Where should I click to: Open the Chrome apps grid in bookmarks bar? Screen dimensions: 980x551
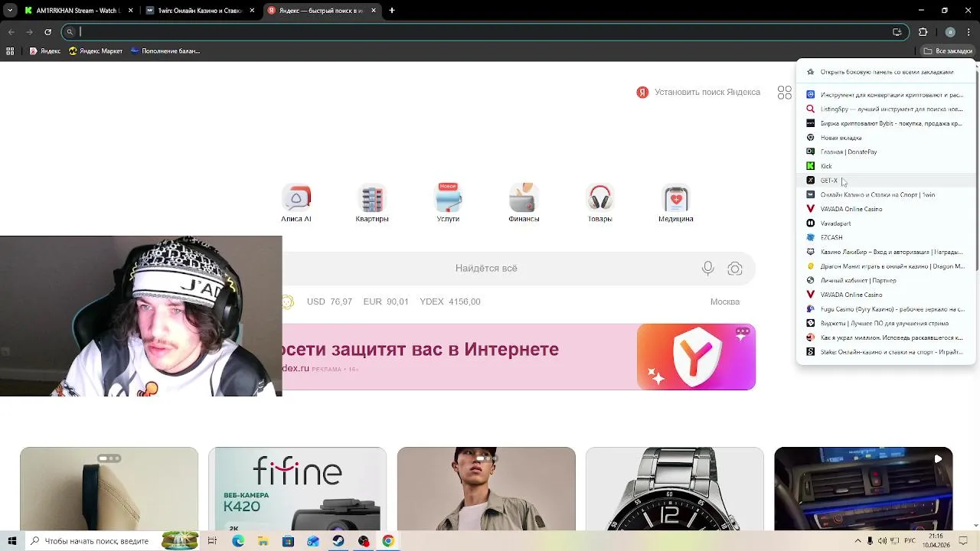pyautogui.click(x=10, y=51)
